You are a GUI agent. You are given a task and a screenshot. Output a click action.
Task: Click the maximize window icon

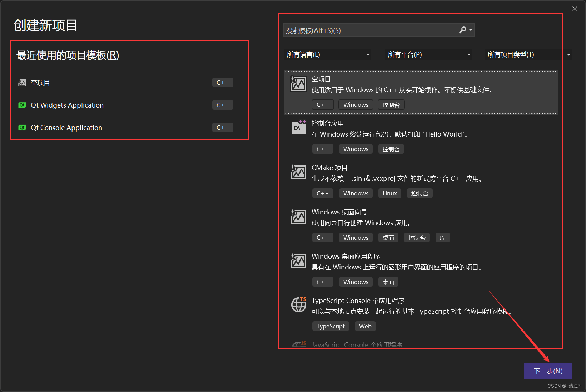point(553,9)
